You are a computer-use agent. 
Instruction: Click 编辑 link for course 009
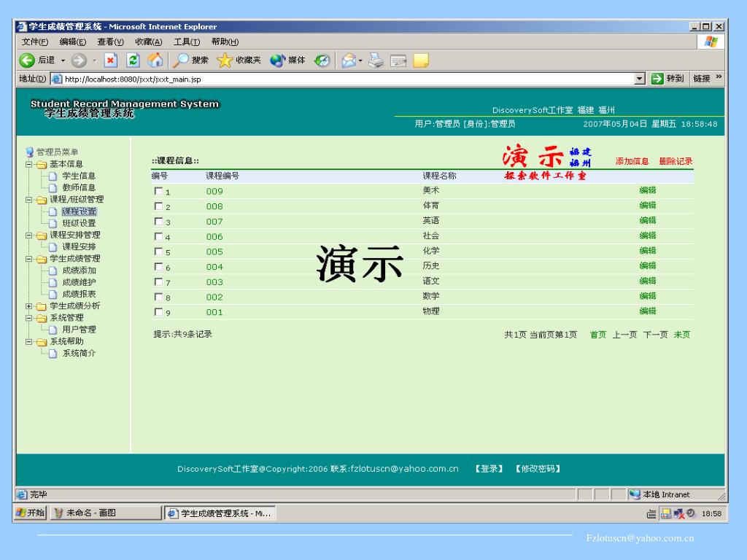click(648, 190)
